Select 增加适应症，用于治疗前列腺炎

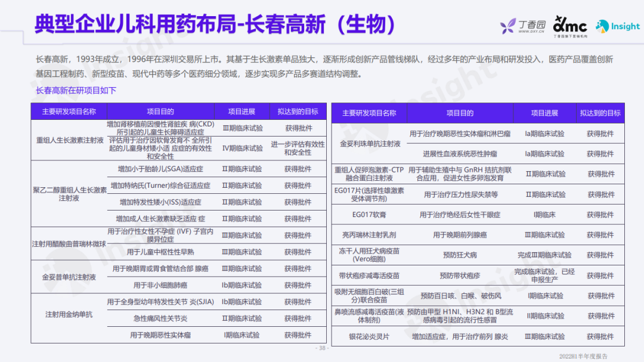460,336
